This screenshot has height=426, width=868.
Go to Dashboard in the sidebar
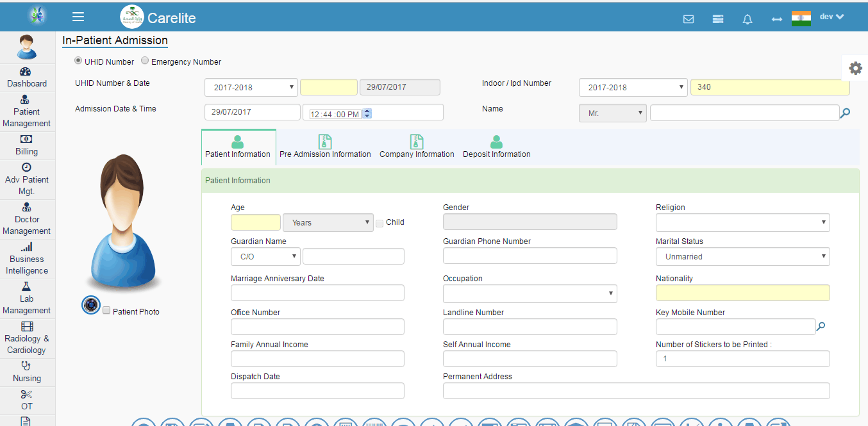(27, 78)
